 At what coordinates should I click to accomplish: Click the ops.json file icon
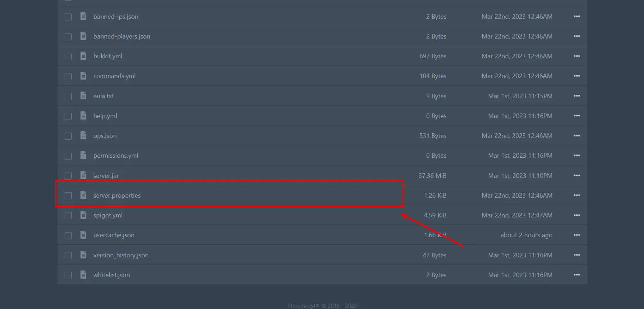(83, 135)
